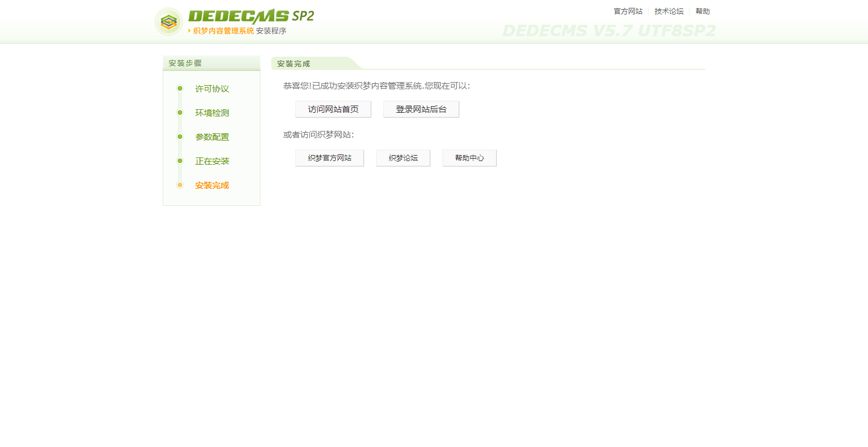The width and height of the screenshot is (868, 447).
Task: Open 技术论坛 link in header
Action: 669,11
